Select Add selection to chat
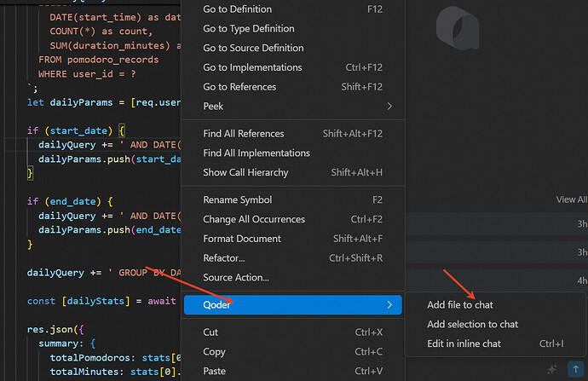588x381 pixels. point(495,325)
